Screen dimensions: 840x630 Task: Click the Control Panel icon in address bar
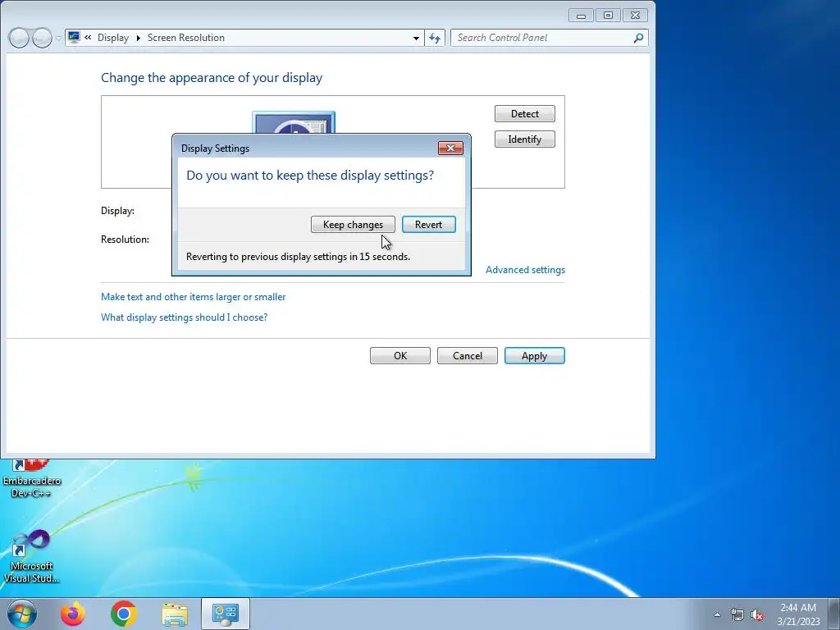point(74,38)
